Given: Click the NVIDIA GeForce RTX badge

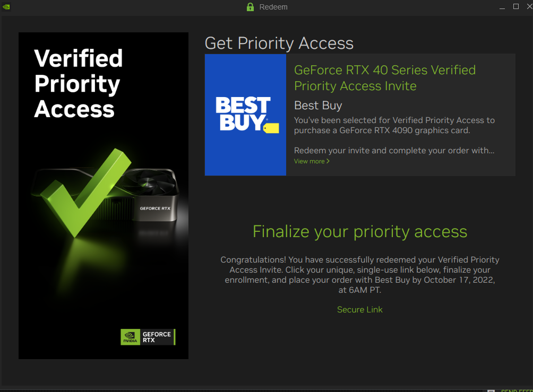Looking at the screenshot, I should click(x=148, y=337).
